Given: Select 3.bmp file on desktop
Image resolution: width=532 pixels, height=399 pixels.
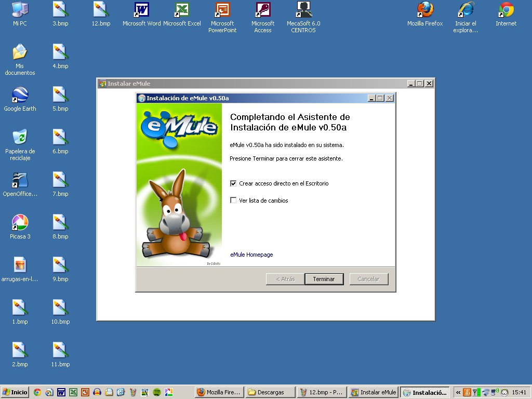Looking at the screenshot, I should (60, 14).
